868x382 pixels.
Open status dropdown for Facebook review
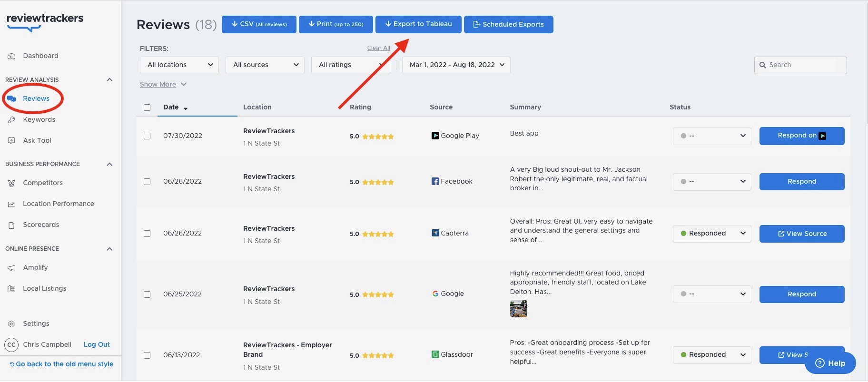point(712,182)
